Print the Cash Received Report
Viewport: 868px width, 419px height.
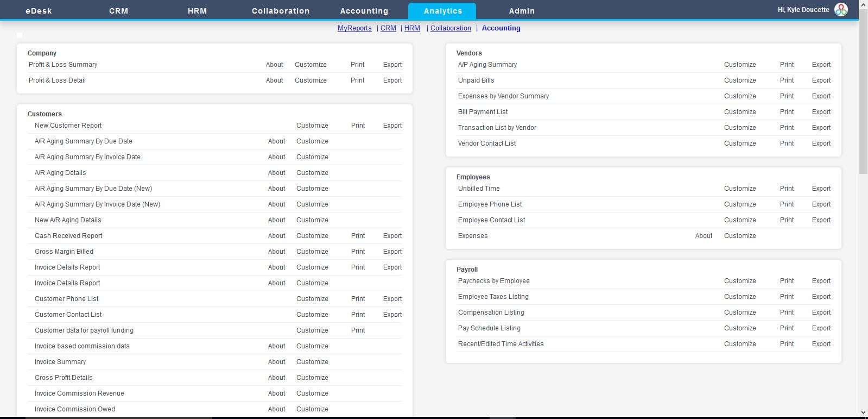pos(358,236)
